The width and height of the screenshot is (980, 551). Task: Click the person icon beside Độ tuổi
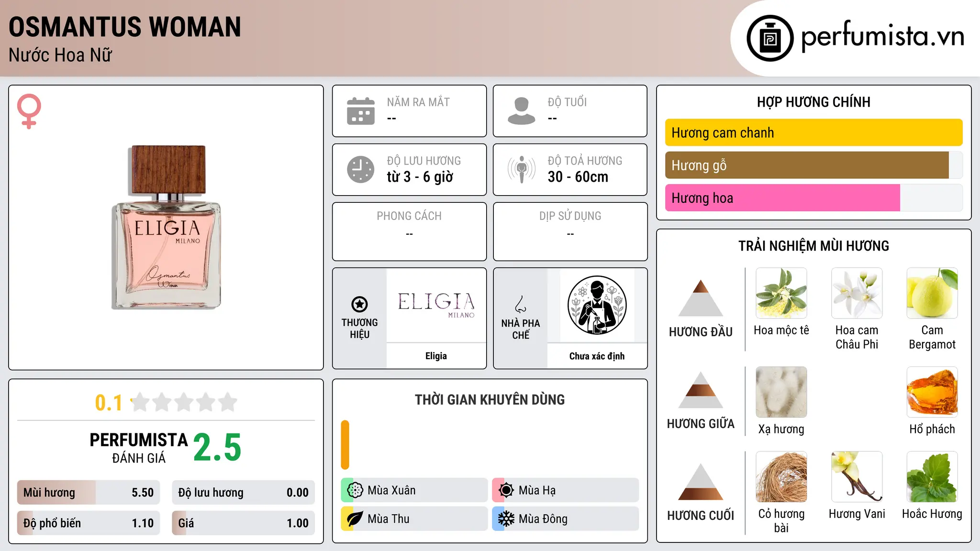(x=522, y=111)
